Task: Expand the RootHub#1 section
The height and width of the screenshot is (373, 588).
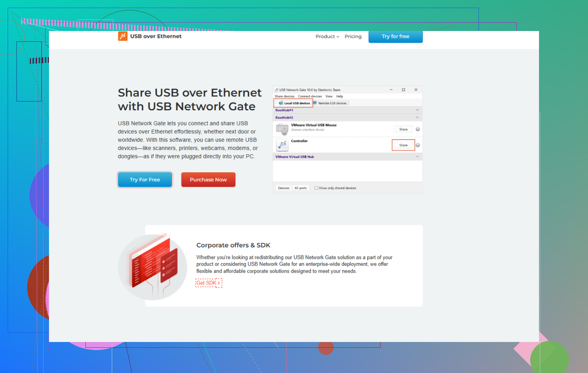Action: point(417,110)
